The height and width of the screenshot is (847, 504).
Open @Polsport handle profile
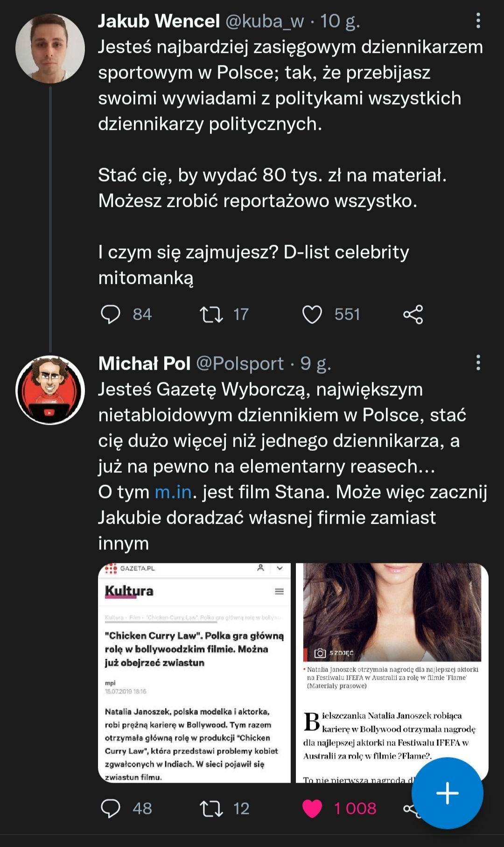[x=240, y=363]
